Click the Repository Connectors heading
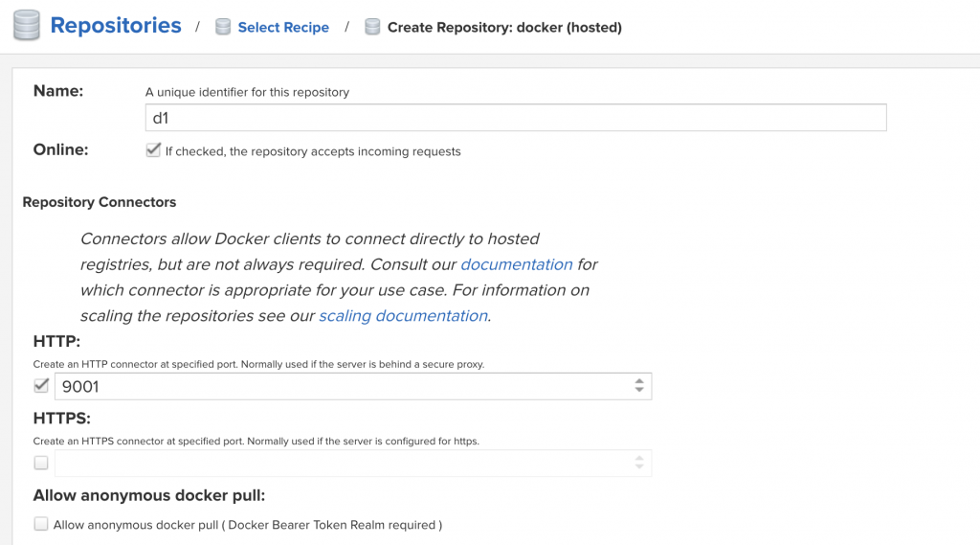Image resolution: width=980 pixels, height=545 pixels. (100, 202)
